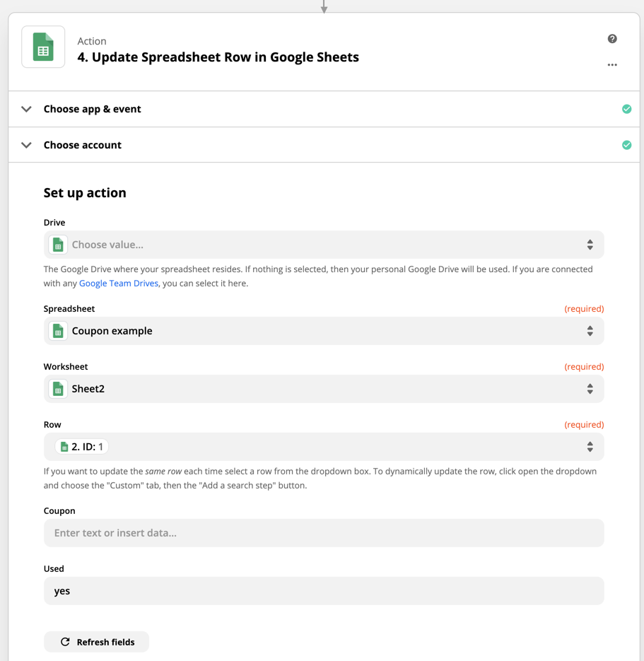Follow the Google Team Drives link
Screen dimensions: 644x661
click(x=119, y=283)
